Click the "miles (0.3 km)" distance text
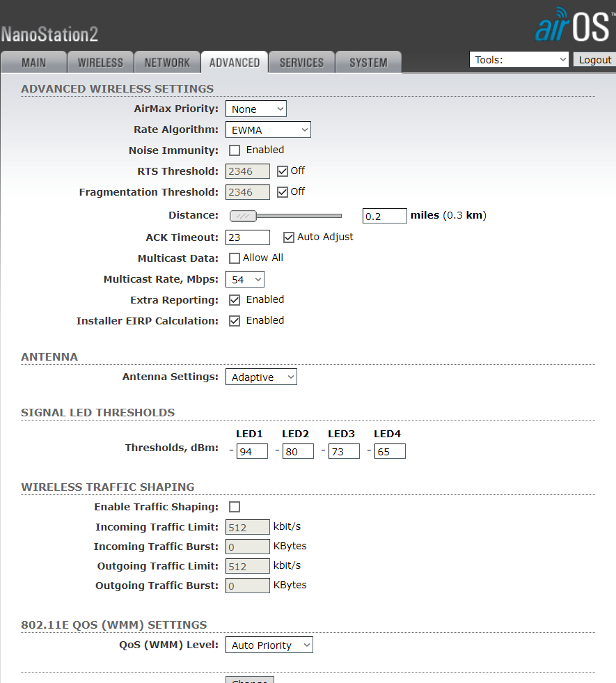 pyautogui.click(x=448, y=215)
